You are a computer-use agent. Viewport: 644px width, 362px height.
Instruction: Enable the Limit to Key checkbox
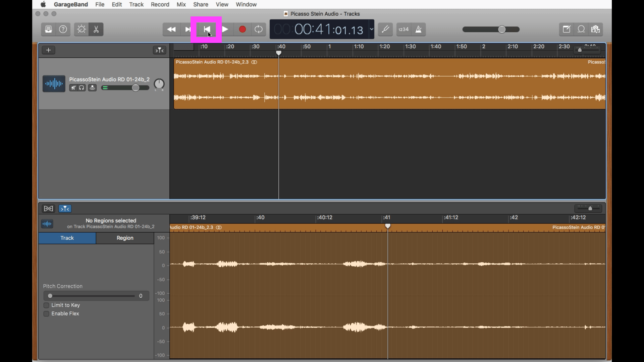[47, 305]
